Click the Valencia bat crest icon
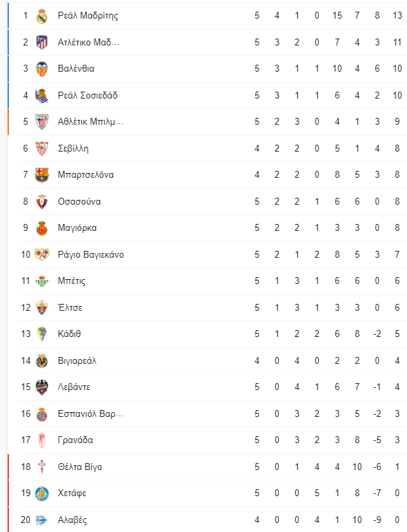 (42, 69)
